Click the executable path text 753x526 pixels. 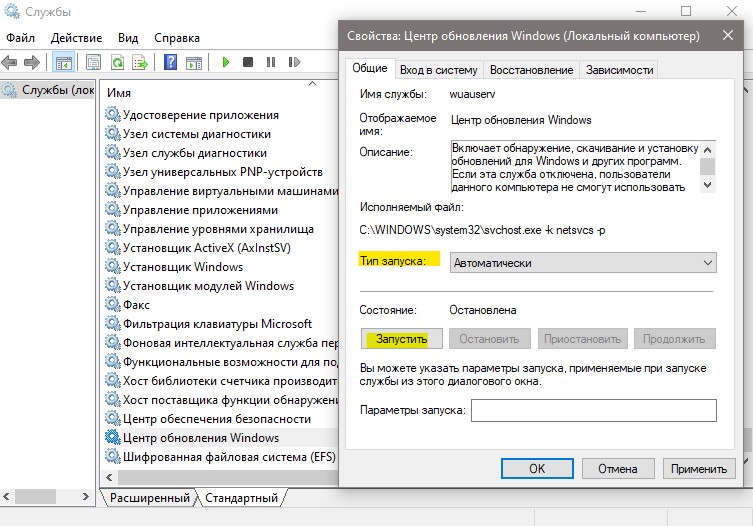[482, 230]
